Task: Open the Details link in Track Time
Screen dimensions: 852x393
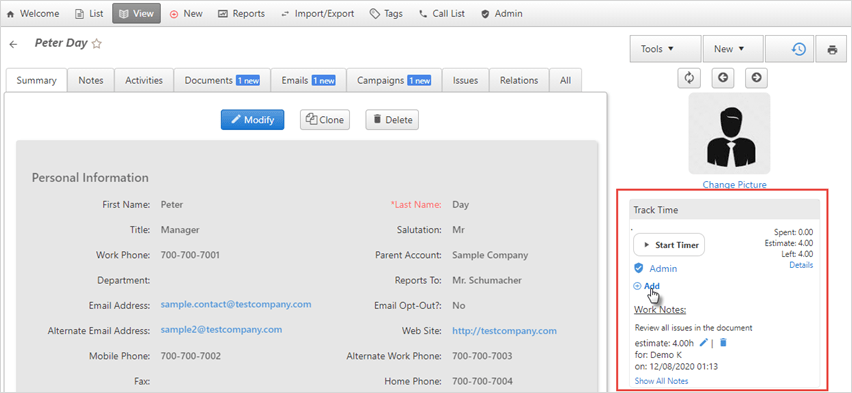Action: (x=801, y=265)
